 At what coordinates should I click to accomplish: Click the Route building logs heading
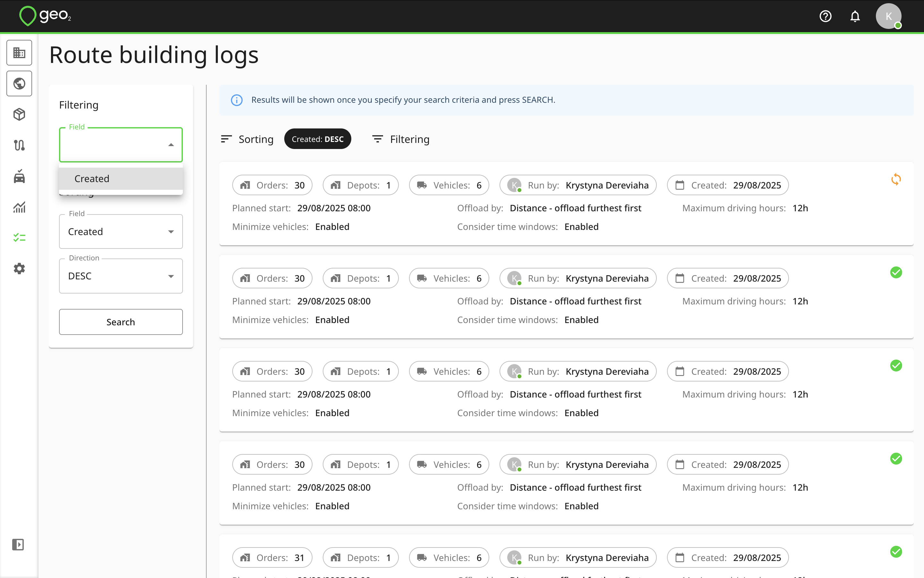(154, 55)
